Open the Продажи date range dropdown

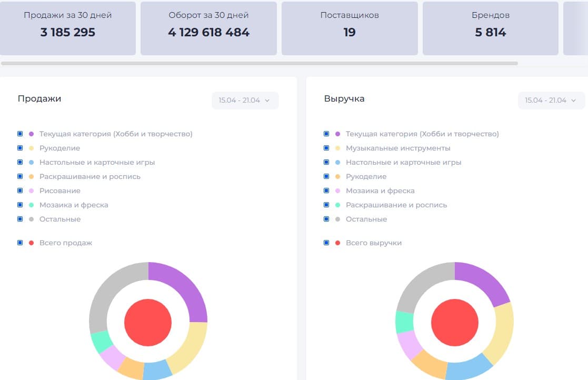click(x=245, y=101)
